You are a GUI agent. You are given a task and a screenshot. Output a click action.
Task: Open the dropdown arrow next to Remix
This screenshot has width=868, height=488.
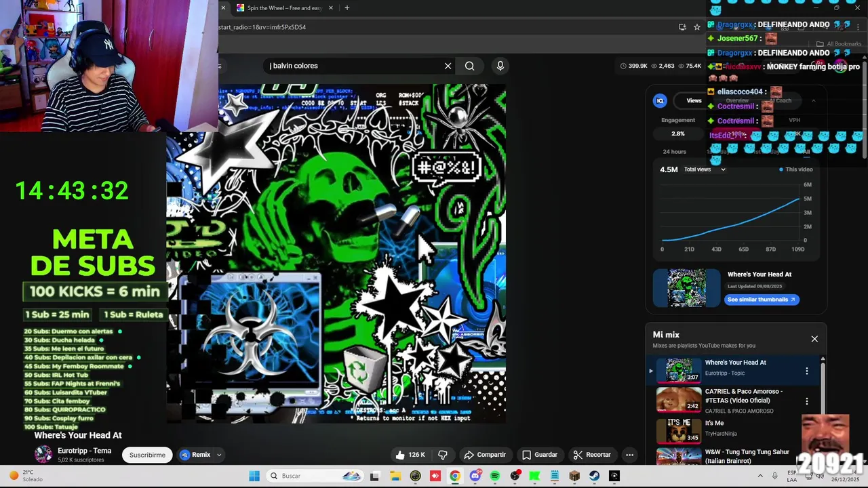click(218, 455)
